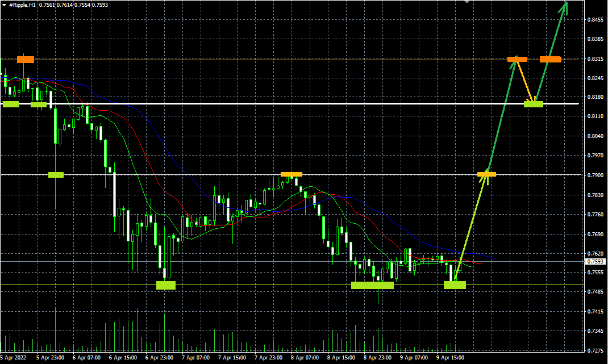Click the 9 Apr 07:00 time label
The width and height of the screenshot is (608, 364).
click(x=414, y=357)
